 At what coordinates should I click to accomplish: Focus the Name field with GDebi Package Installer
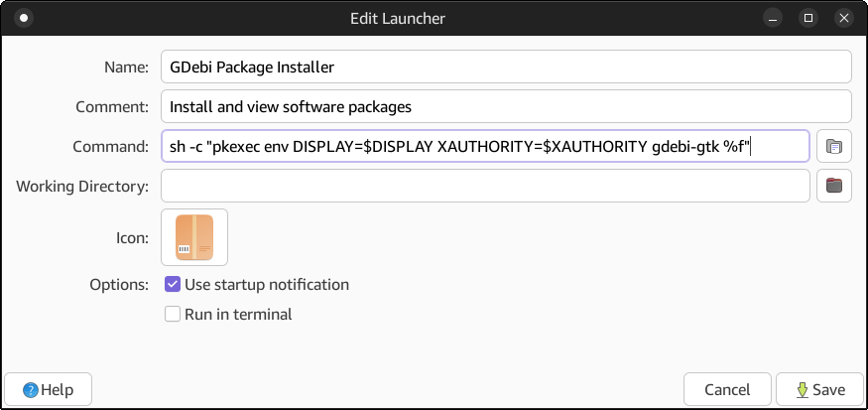click(x=506, y=68)
